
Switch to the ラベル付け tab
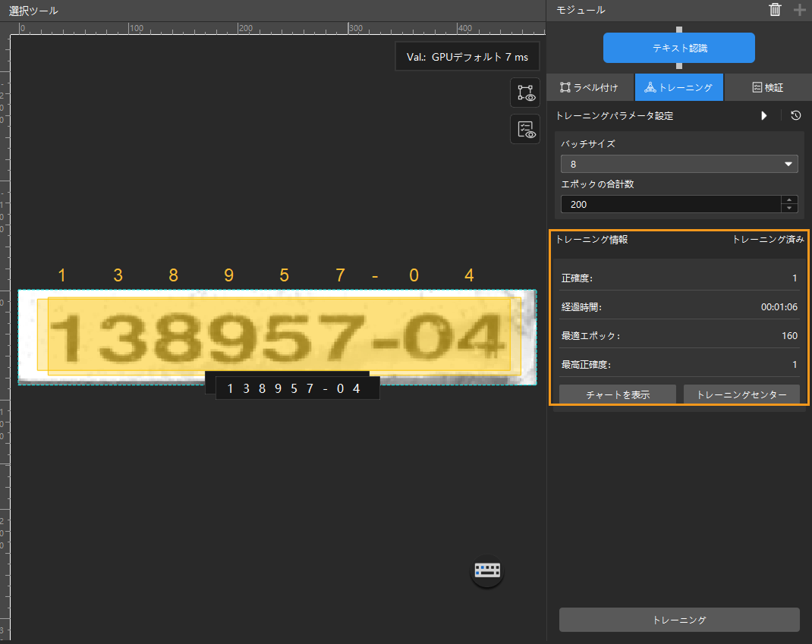tap(590, 87)
